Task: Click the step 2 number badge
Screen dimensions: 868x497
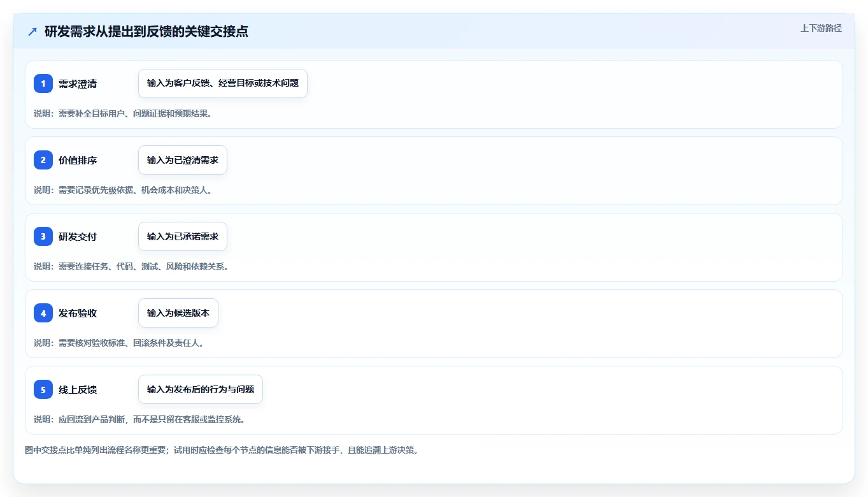Action: pos(43,160)
